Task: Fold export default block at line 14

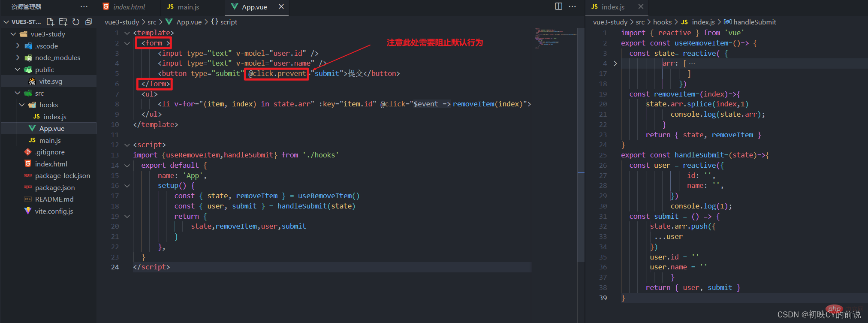Action: click(127, 166)
